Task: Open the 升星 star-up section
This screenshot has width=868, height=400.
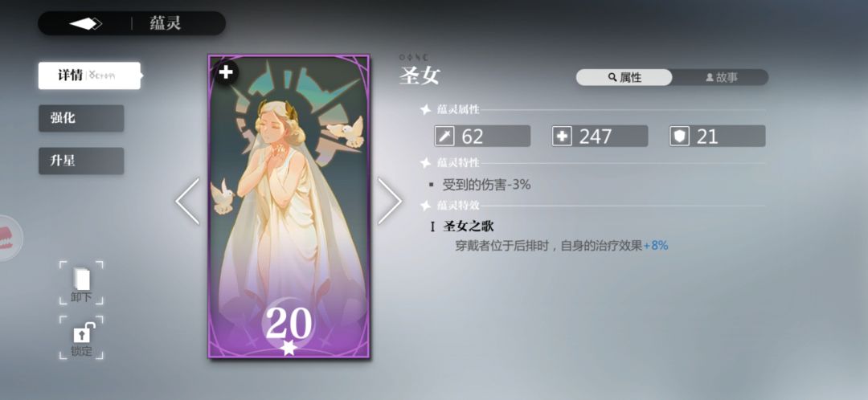Action: pyautogui.click(x=81, y=161)
